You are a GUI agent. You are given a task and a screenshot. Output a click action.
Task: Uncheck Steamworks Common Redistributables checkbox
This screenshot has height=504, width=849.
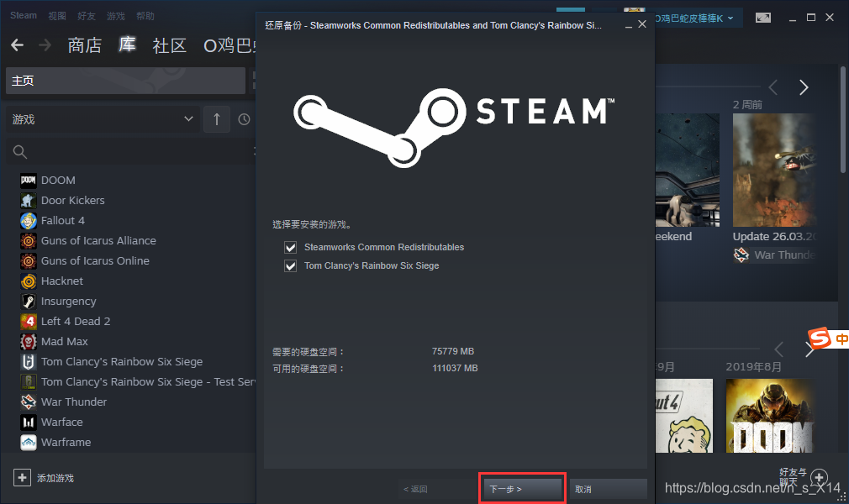(291, 248)
